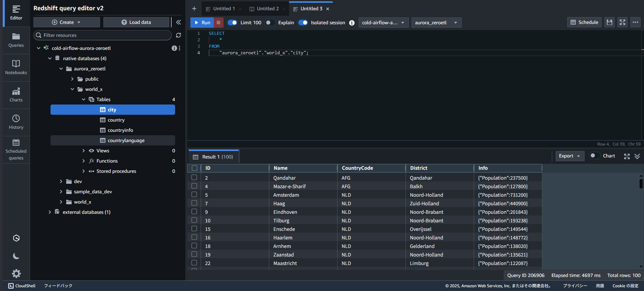Open the Schedule button

(x=584, y=22)
